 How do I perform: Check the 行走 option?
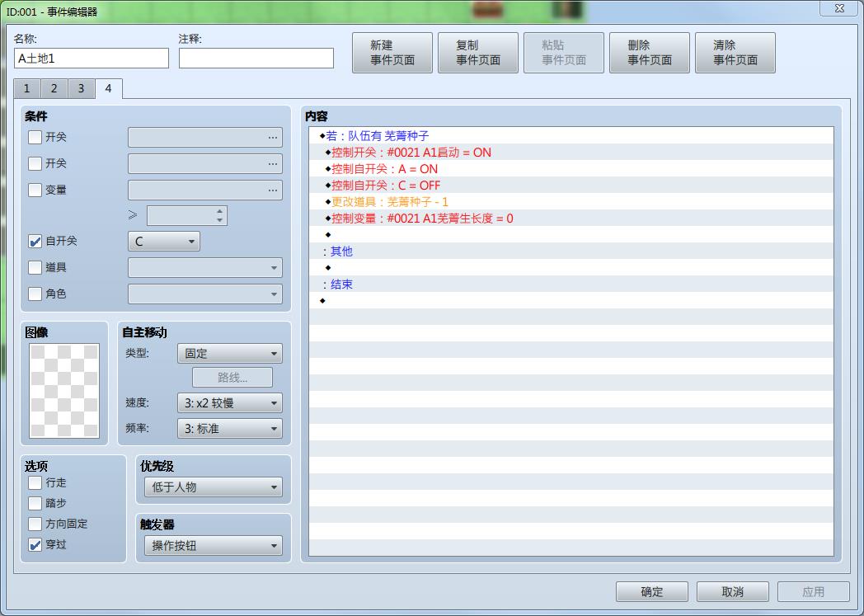click(35, 483)
